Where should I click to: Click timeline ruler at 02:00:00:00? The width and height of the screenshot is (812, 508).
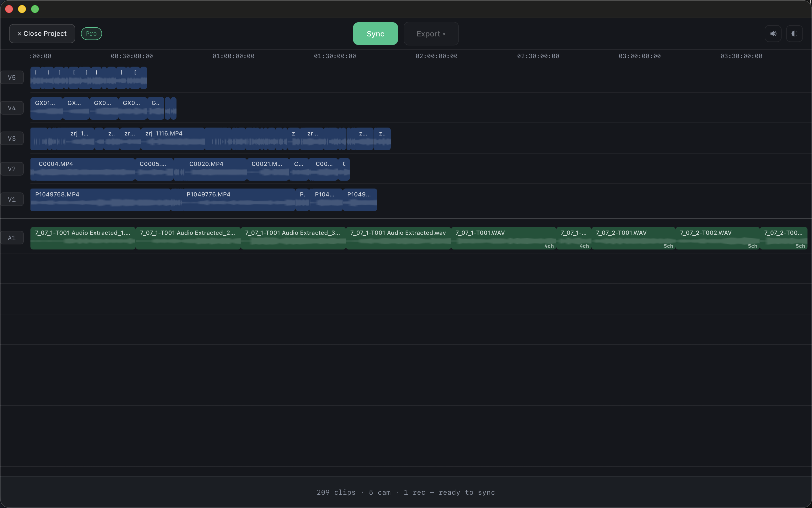tap(436, 56)
